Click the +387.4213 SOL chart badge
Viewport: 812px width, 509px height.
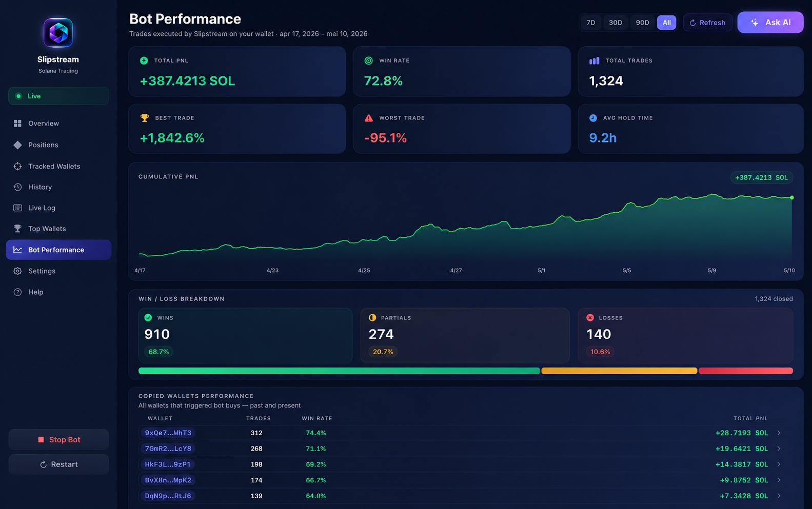point(761,178)
